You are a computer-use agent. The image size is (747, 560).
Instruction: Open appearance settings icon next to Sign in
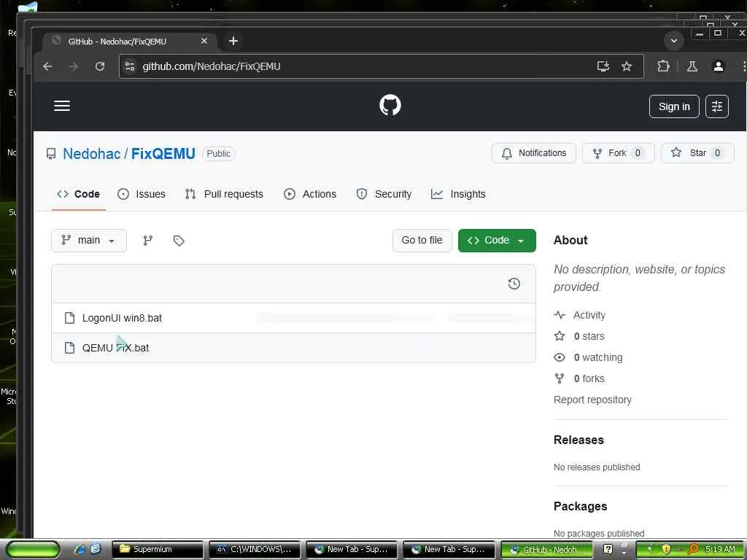716,106
